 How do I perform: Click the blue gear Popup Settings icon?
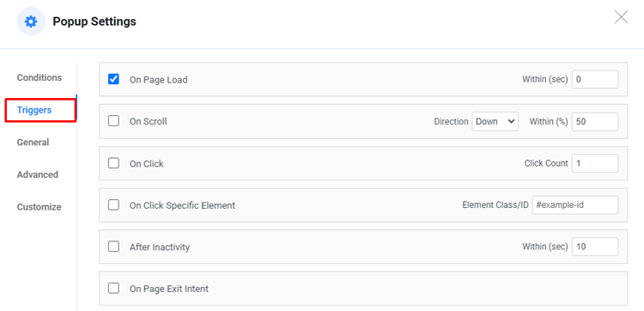31,21
